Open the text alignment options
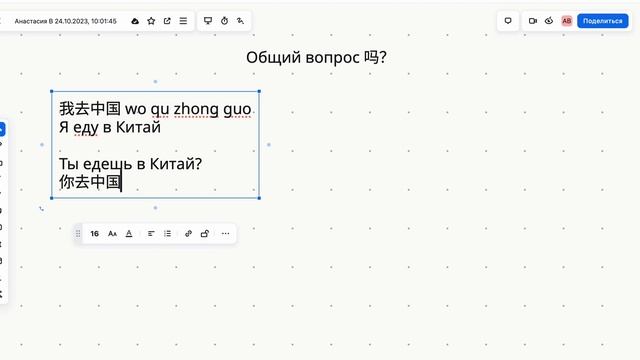 pos(151,233)
